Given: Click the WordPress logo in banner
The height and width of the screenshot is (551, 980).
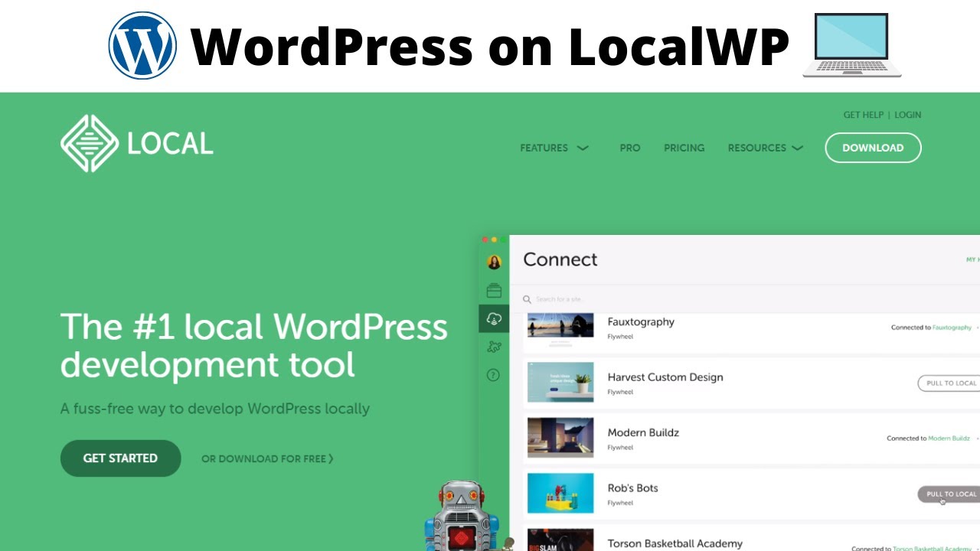Looking at the screenshot, I should click(142, 46).
